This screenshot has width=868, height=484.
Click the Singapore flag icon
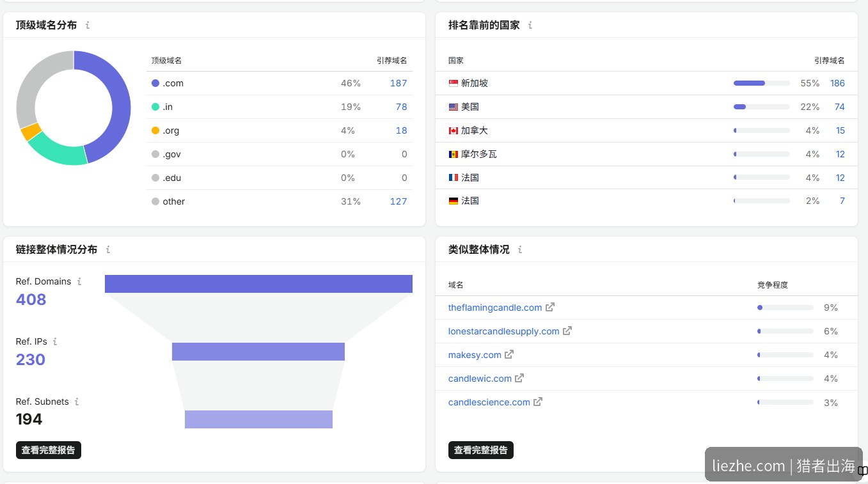pos(454,83)
